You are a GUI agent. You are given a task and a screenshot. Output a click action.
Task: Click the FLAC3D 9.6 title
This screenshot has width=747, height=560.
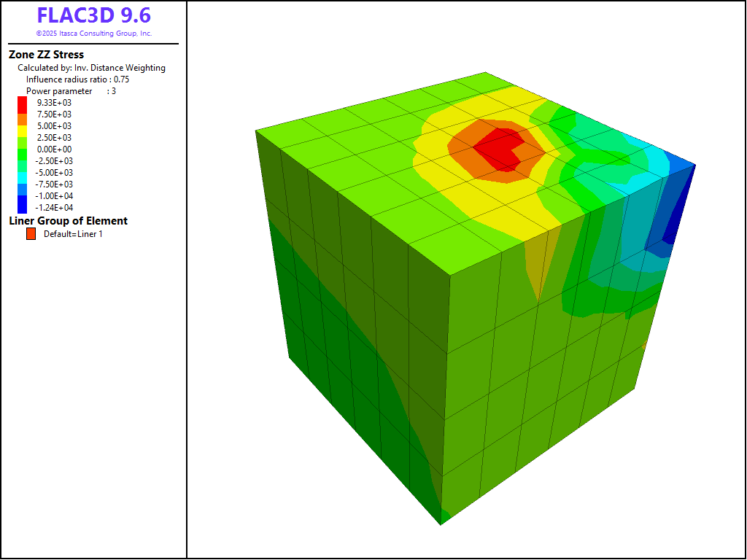[x=93, y=16]
